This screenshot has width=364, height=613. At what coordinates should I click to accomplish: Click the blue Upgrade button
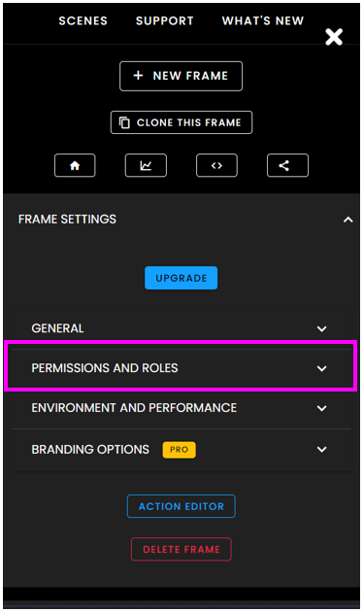pos(182,278)
